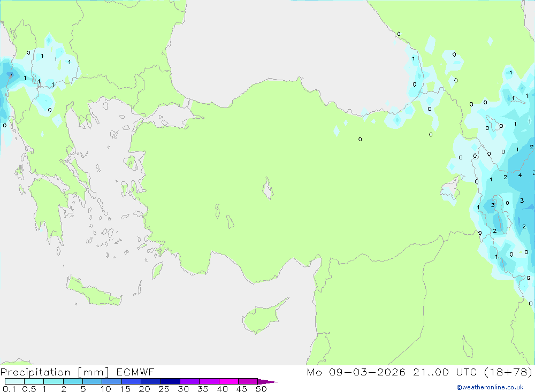
Task: Click the 0.5–1 mm legend color box
Action: click(34, 381)
